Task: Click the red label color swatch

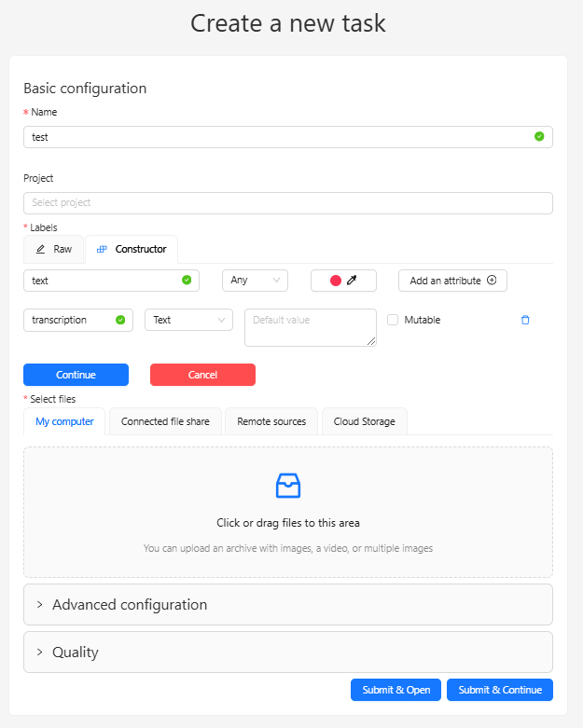Action: point(336,281)
